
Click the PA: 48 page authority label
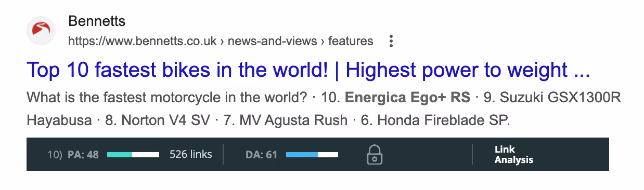[x=83, y=154]
